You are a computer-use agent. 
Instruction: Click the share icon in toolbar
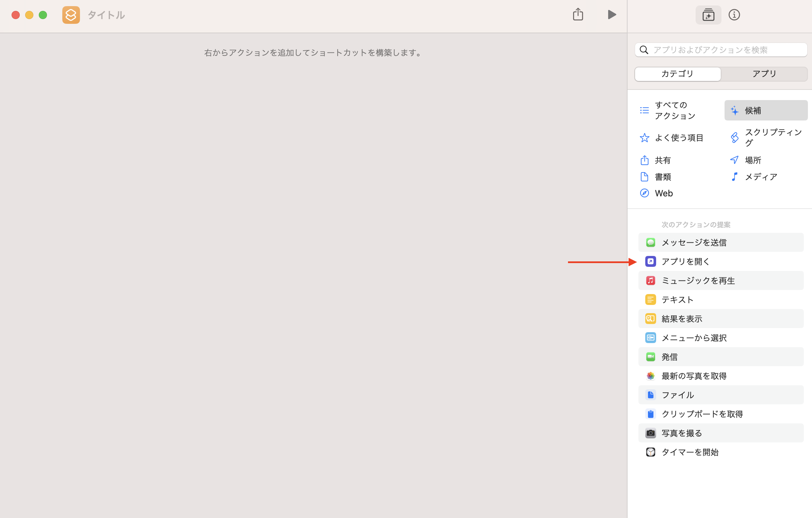[578, 15]
